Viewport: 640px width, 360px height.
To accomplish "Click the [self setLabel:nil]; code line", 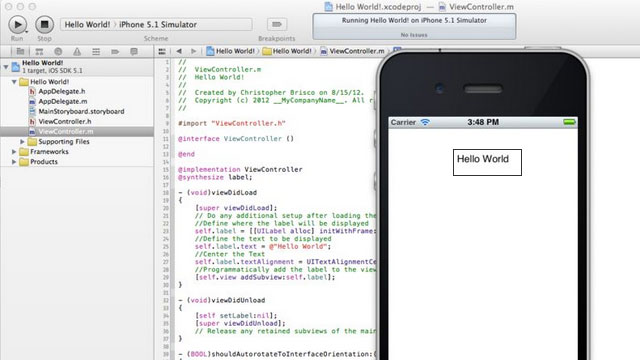I will point(236,316).
